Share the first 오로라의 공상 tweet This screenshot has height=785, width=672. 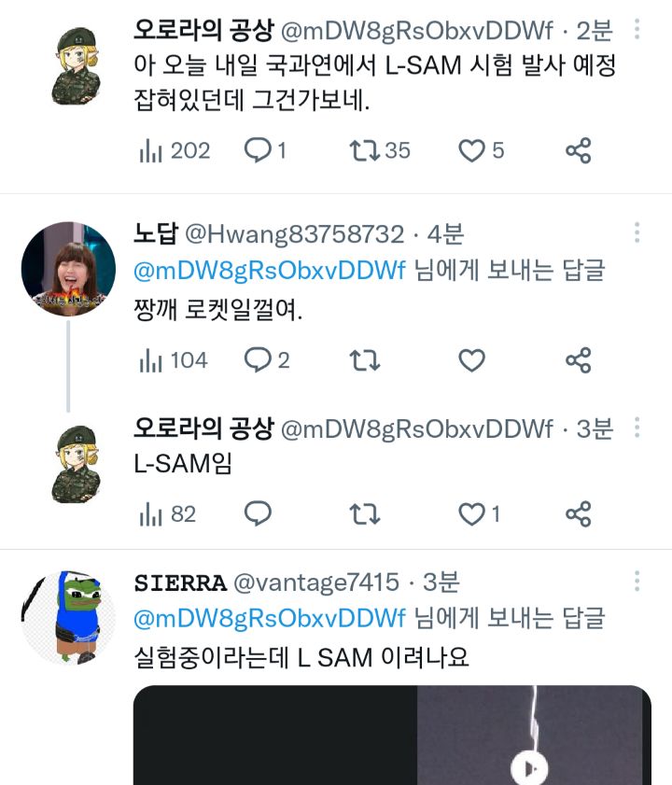(x=579, y=150)
